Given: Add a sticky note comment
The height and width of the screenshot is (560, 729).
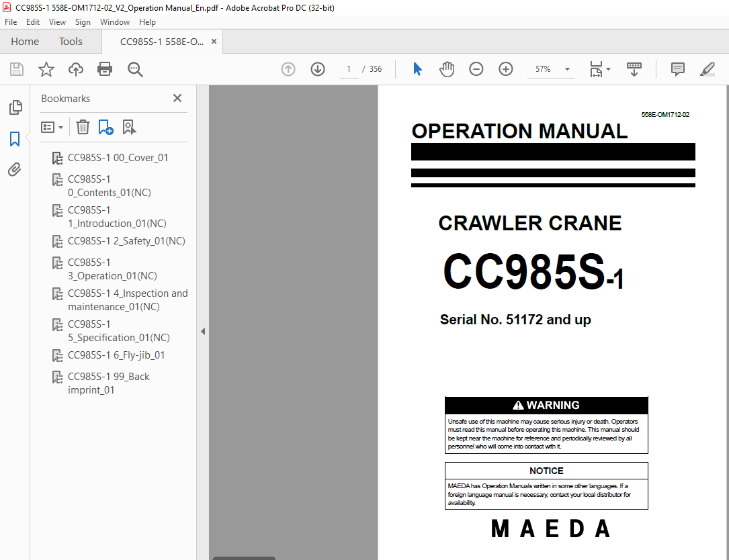Looking at the screenshot, I should point(677,69).
